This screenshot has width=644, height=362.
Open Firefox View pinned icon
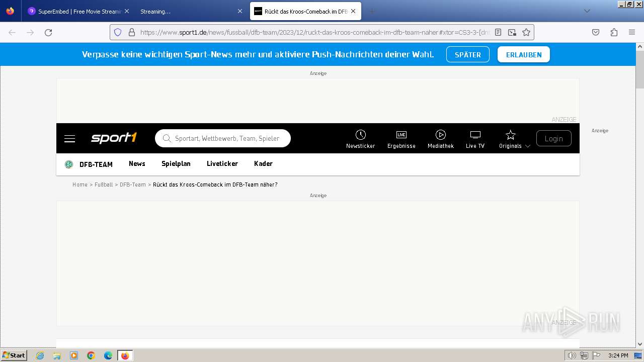point(10,11)
